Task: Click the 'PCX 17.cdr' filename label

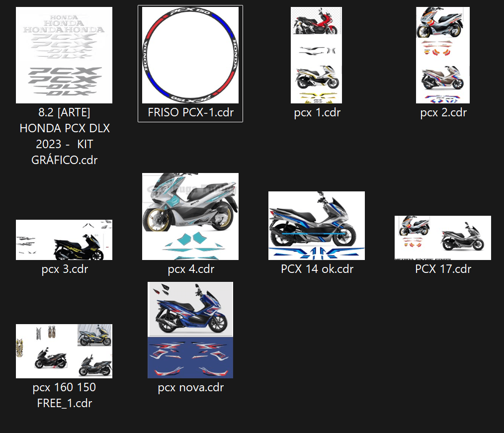Action: tap(443, 269)
